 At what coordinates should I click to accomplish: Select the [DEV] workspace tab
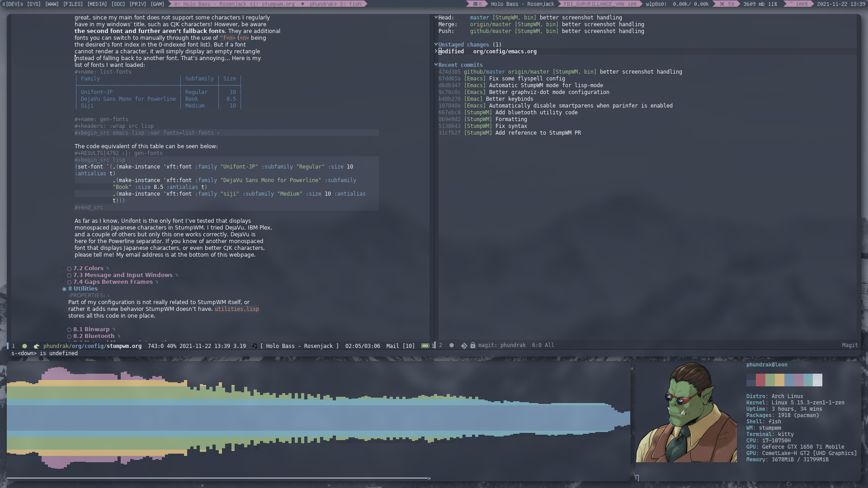pyautogui.click(x=11, y=4)
